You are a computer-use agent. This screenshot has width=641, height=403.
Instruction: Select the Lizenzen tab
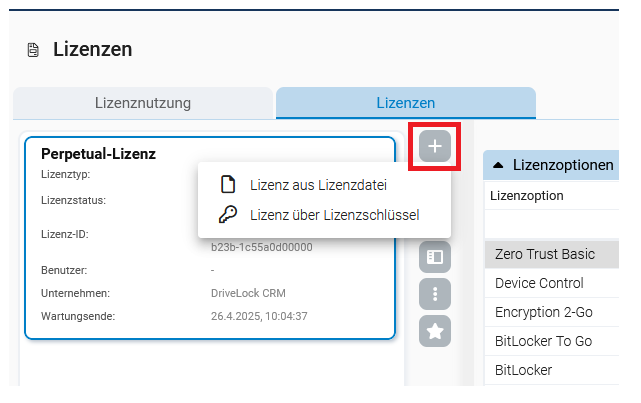pyautogui.click(x=405, y=102)
